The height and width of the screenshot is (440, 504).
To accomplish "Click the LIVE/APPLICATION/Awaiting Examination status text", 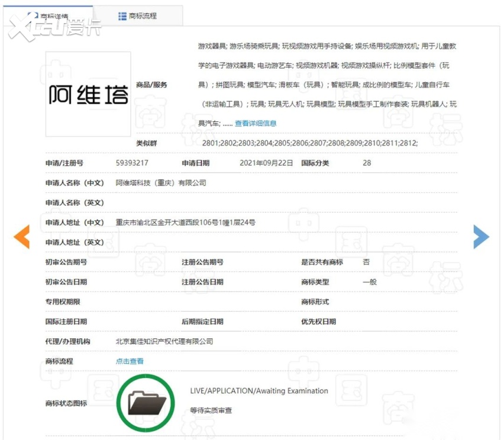I will [x=259, y=391].
